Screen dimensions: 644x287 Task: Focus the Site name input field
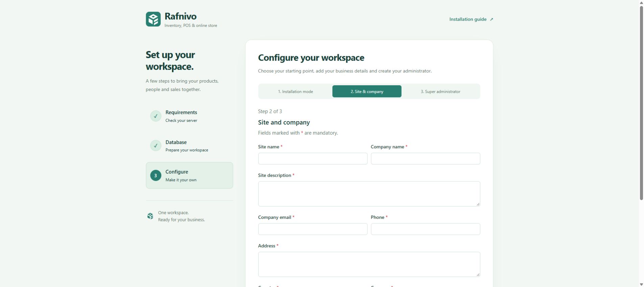point(313,159)
